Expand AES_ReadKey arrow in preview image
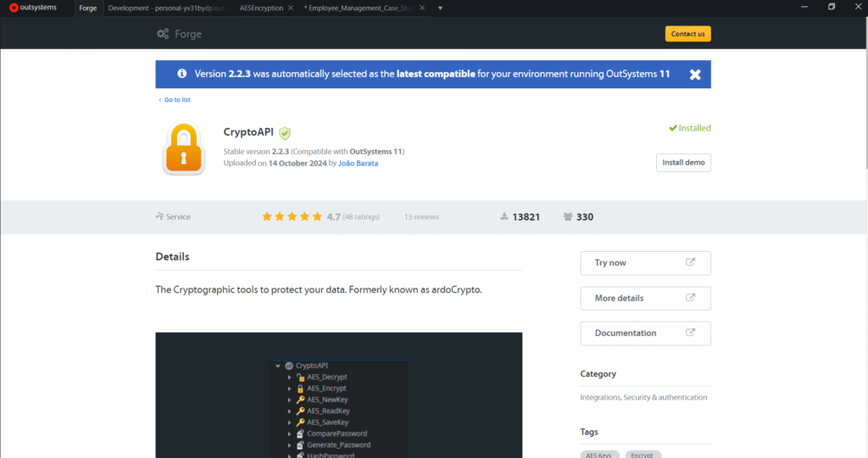The width and height of the screenshot is (868, 458). 289,411
